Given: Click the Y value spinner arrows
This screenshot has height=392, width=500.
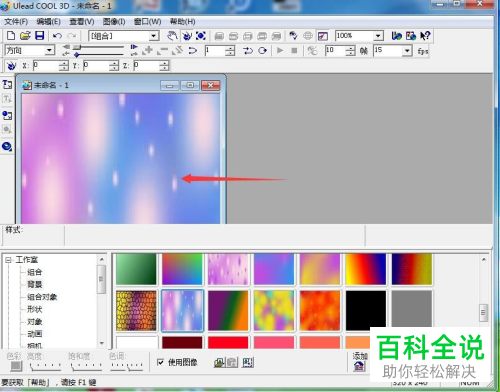Looking at the screenshot, I should [x=114, y=66].
